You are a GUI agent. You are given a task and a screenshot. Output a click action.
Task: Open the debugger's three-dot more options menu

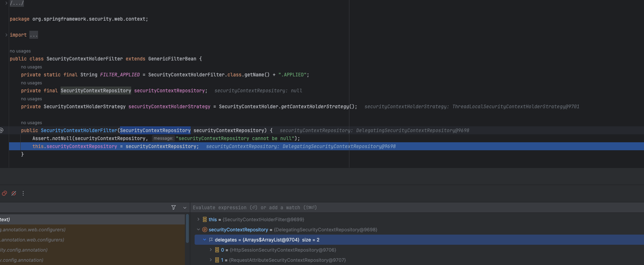click(x=23, y=193)
